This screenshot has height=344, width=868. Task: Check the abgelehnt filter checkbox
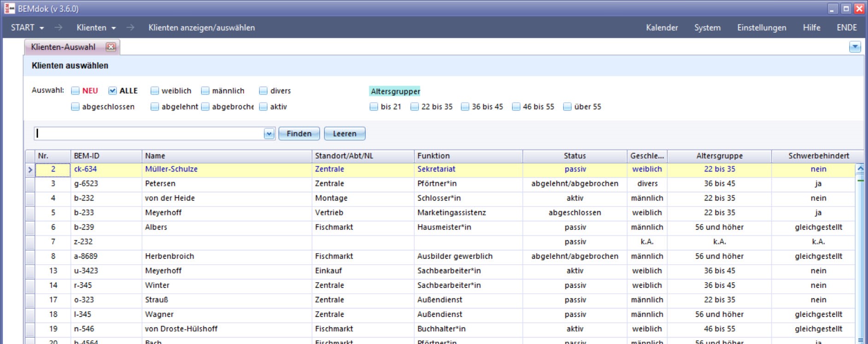(155, 107)
